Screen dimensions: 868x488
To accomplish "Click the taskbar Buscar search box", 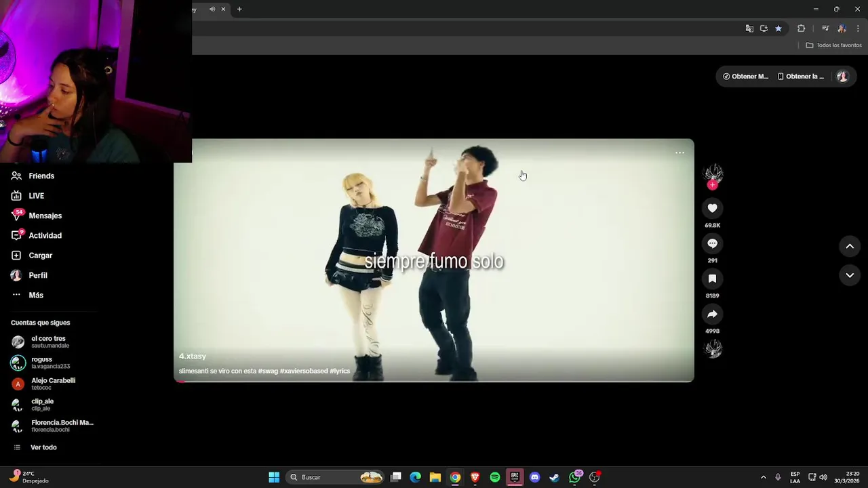I will tap(336, 477).
